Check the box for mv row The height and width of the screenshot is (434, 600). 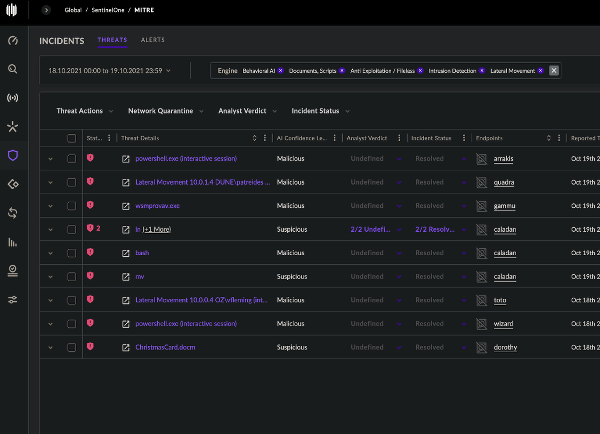pyautogui.click(x=72, y=276)
